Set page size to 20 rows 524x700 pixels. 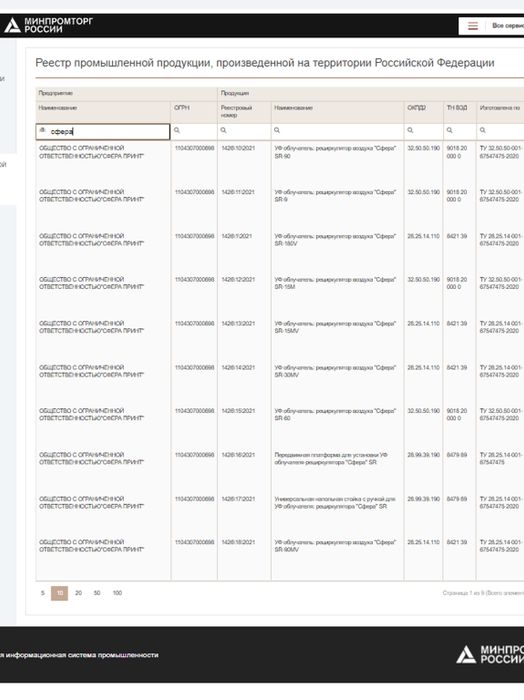(x=79, y=593)
